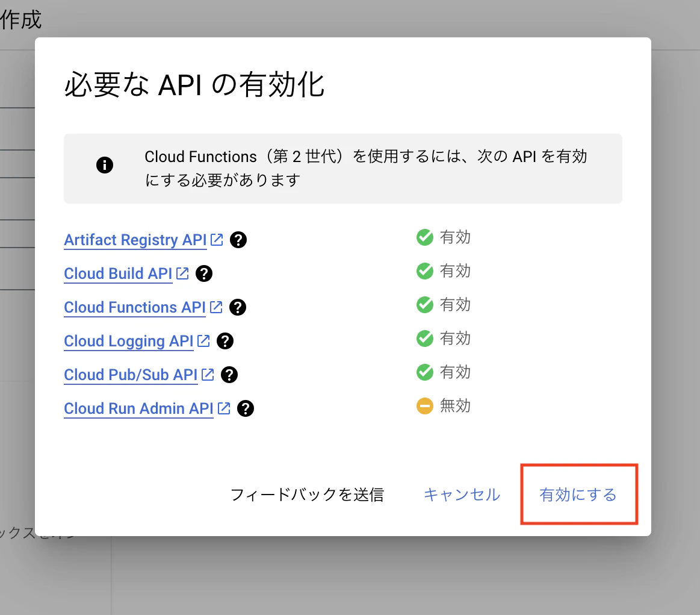Click the help icon beside Artifact Registry API

point(238,240)
